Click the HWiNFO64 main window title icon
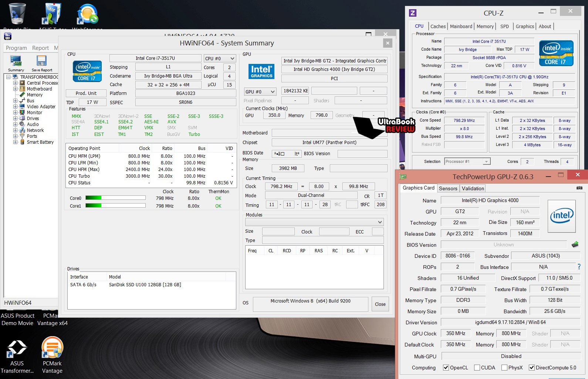Screen dimensions: 588x379 pyautogui.click(x=8, y=36)
